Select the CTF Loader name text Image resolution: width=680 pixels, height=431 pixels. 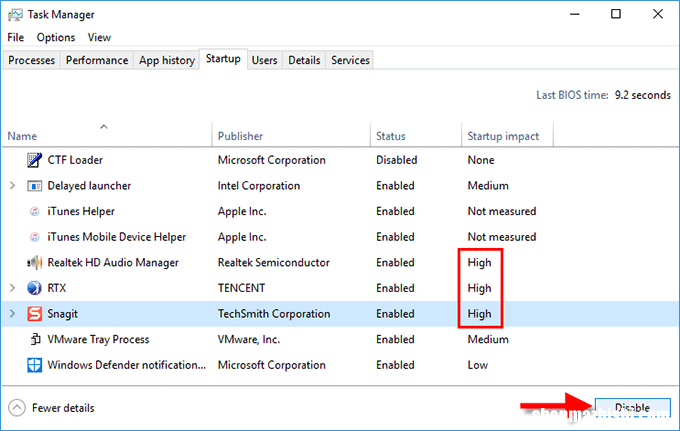pos(75,160)
